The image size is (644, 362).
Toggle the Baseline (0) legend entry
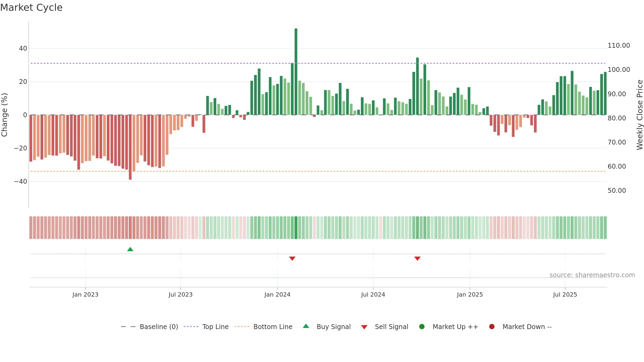point(149,327)
